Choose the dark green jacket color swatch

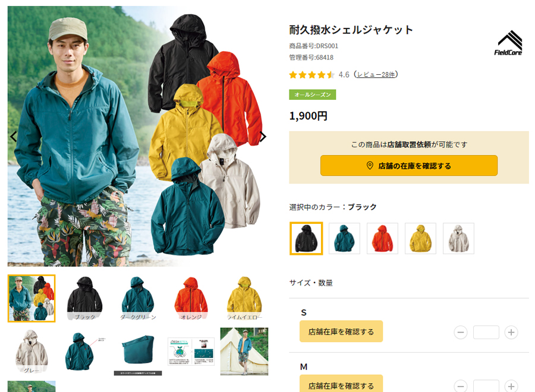pos(344,239)
